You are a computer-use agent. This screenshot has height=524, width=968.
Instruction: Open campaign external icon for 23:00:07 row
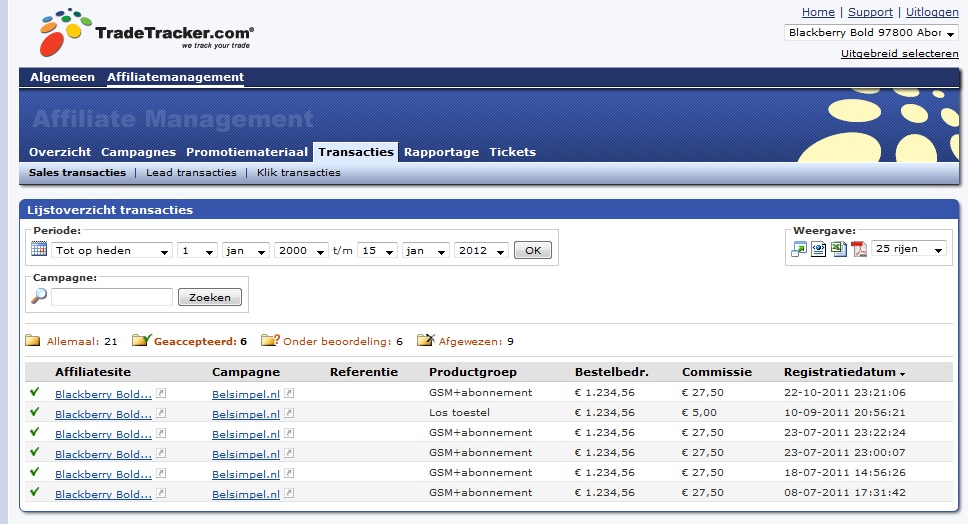pos(289,453)
